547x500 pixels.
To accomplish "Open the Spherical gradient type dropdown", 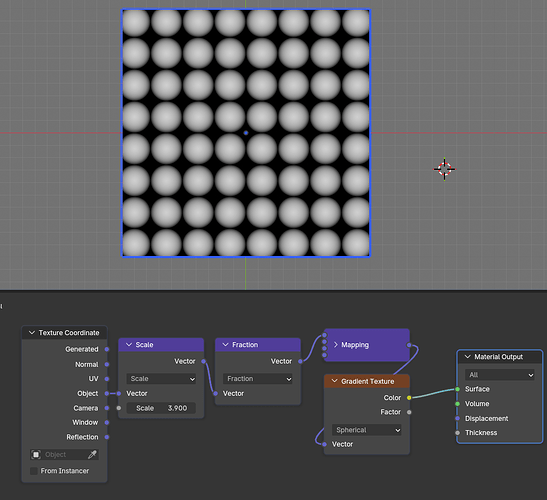I will (x=366, y=430).
